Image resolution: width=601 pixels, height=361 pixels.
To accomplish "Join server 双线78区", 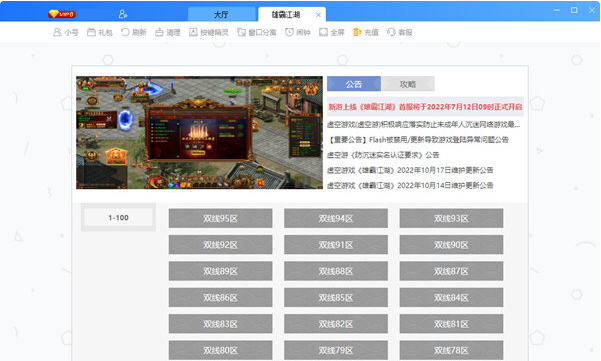I will [451, 350].
